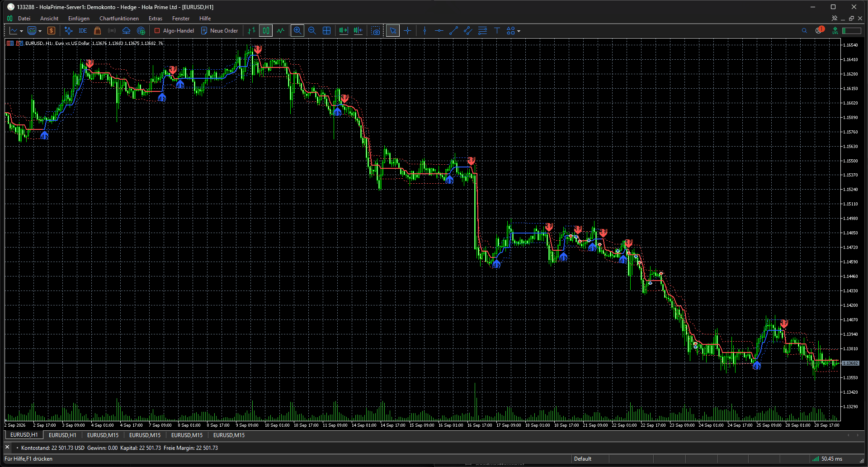Screen dimensions: 868x467
Task: Click the Neue Order button
Action: click(219, 31)
